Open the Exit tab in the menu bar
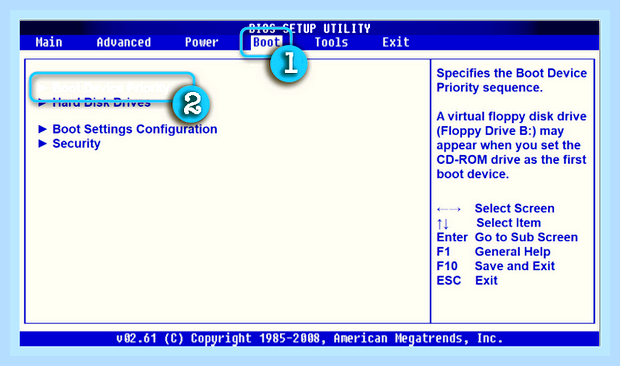Screen dimensions: 620x366 [x=396, y=42]
